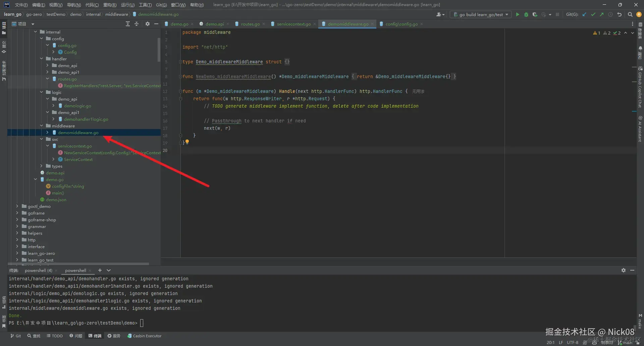Run the go build learn_go/test configuration
Viewport: 644px width, 346px height.
pos(518,14)
